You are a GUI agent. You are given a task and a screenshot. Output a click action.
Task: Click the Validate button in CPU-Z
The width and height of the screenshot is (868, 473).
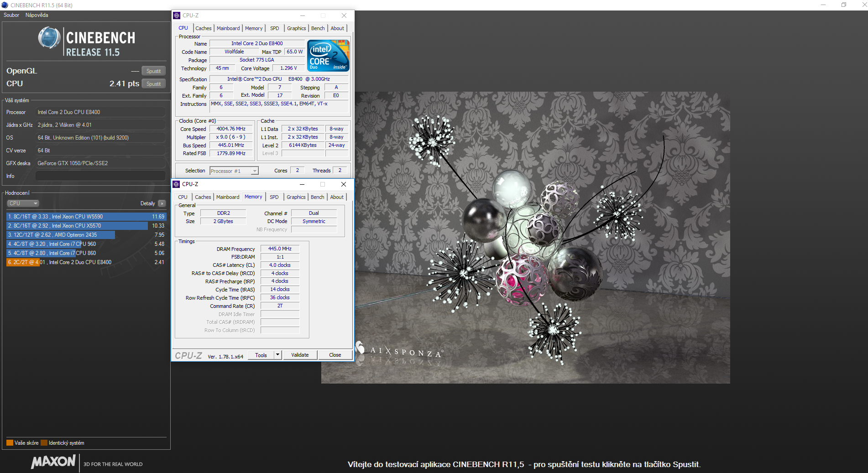pyautogui.click(x=300, y=355)
